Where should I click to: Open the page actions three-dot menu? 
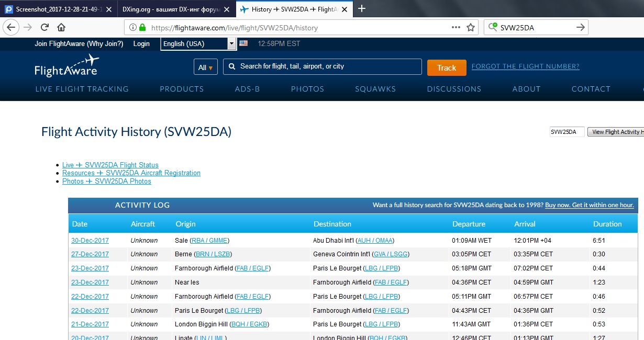pos(457,27)
